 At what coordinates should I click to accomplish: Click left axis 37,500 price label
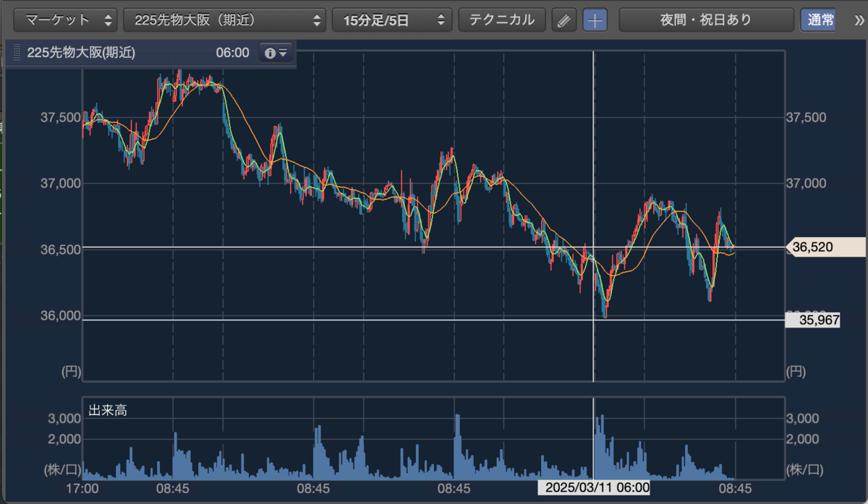[61, 117]
